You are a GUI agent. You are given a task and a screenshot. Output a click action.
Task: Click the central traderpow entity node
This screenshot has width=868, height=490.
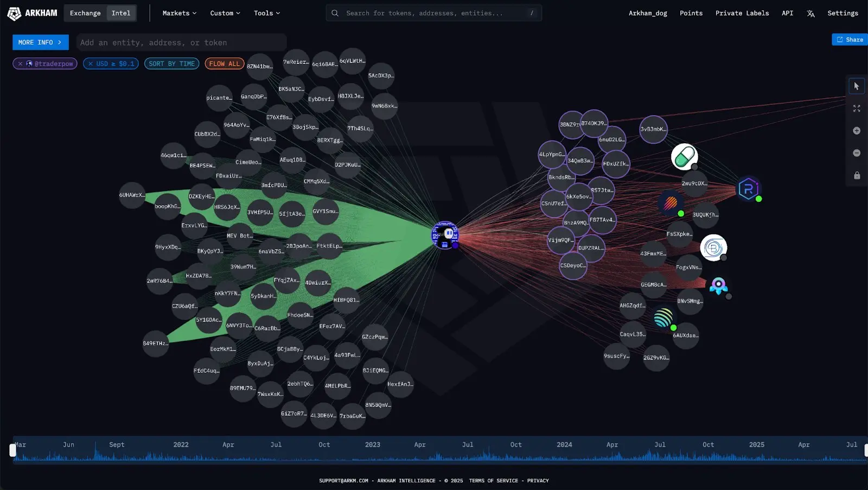445,235
